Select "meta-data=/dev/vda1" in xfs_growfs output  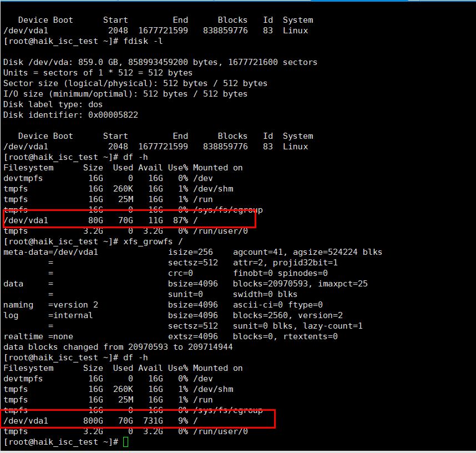(50, 252)
